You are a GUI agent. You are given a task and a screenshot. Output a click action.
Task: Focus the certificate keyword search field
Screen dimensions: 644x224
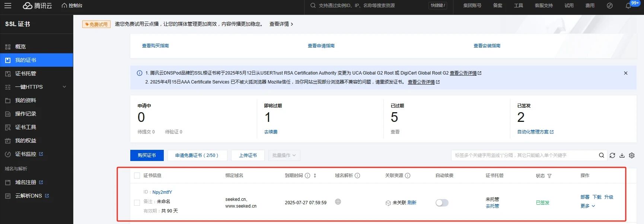tap(524, 155)
